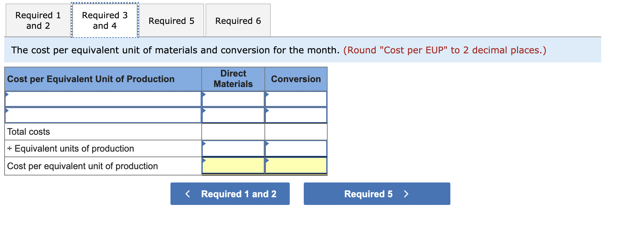Click the rounding instruction text

click(x=444, y=50)
